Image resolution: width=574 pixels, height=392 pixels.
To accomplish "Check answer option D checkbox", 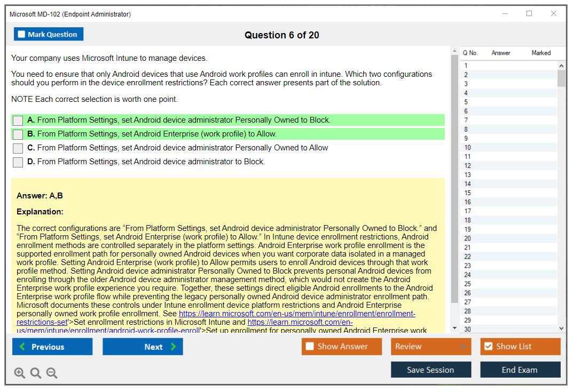I will pyautogui.click(x=18, y=162).
